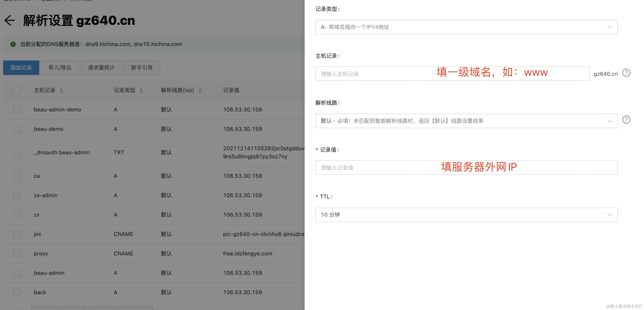Screen dimensions: 644x310
Task: Open 导入/导出 option
Action: (x=60, y=67)
